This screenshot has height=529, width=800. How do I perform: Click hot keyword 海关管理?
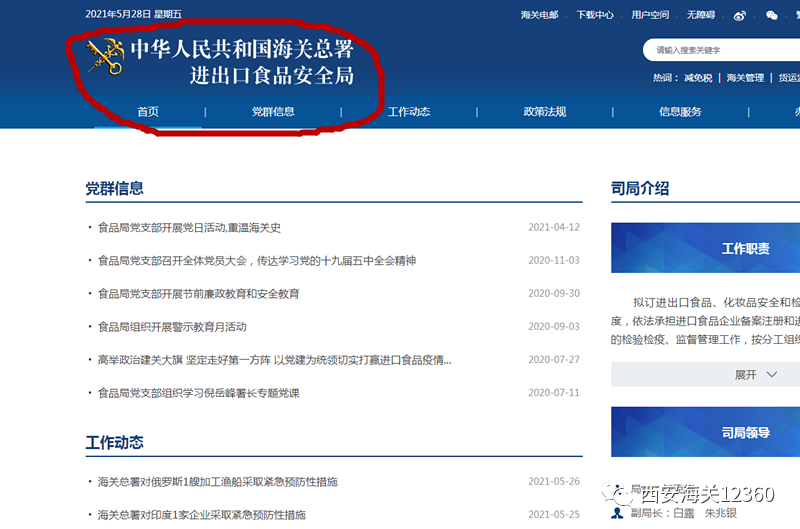745,78
